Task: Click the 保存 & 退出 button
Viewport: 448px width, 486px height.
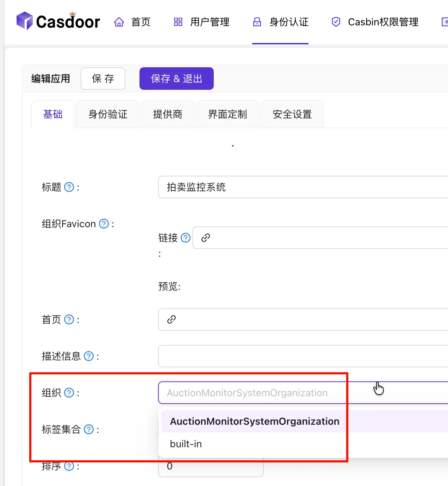Action: pos(176,79)
